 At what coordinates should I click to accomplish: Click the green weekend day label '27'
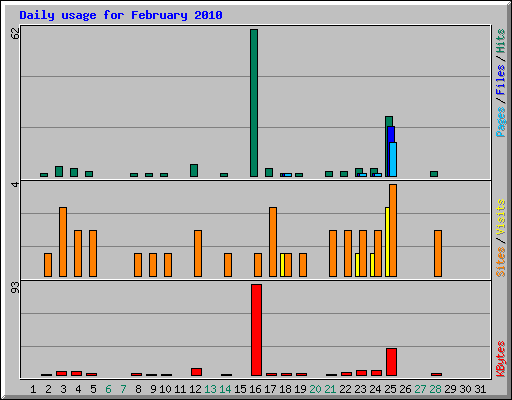pyautogui.click(x=420, y=389)
